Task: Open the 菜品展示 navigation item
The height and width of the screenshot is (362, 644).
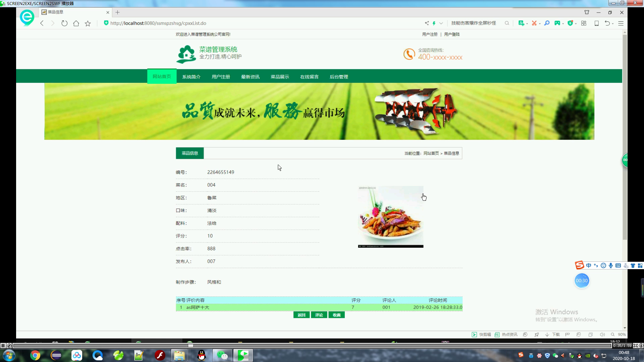Action: coord(280,77)
